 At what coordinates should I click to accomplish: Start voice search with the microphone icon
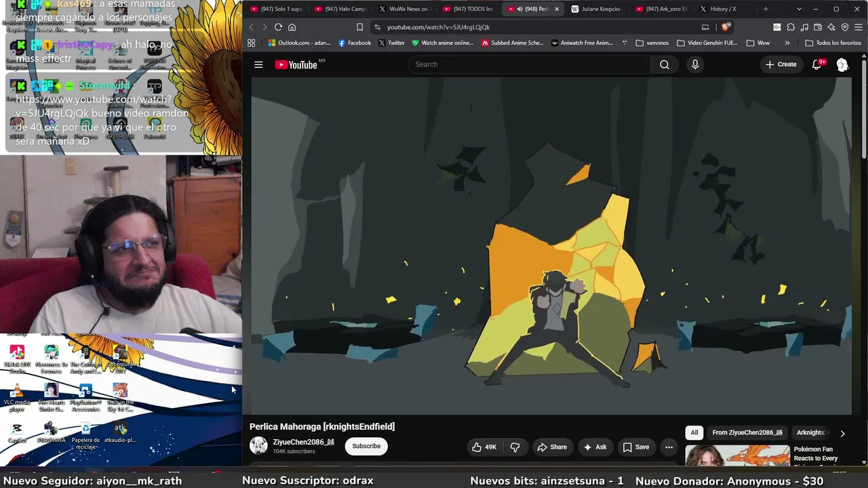coord(695,64)
